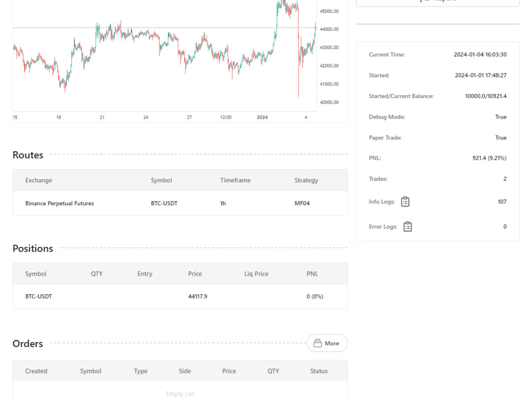Click the MF04 strategy cell
This screenshot has width=532, height=399.
[x=302, y=203]
